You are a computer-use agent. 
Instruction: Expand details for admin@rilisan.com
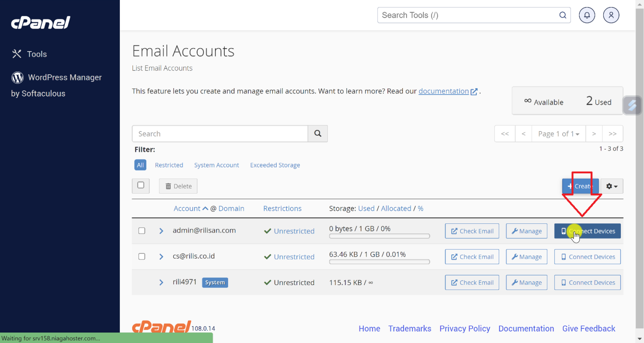point(161,230)
